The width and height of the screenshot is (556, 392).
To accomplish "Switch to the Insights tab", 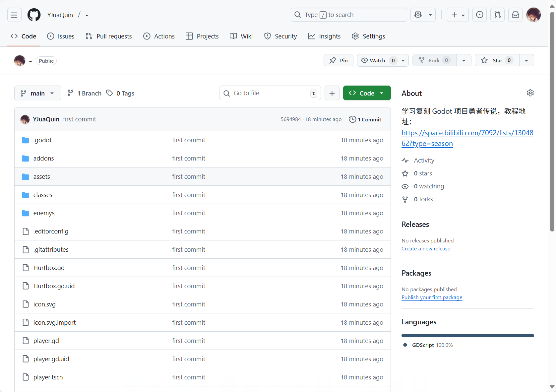I will coord(324,36).
